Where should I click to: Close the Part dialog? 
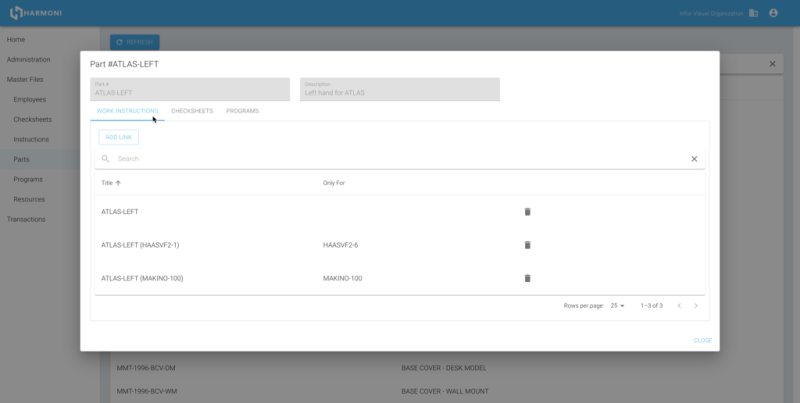click(702, 340)
